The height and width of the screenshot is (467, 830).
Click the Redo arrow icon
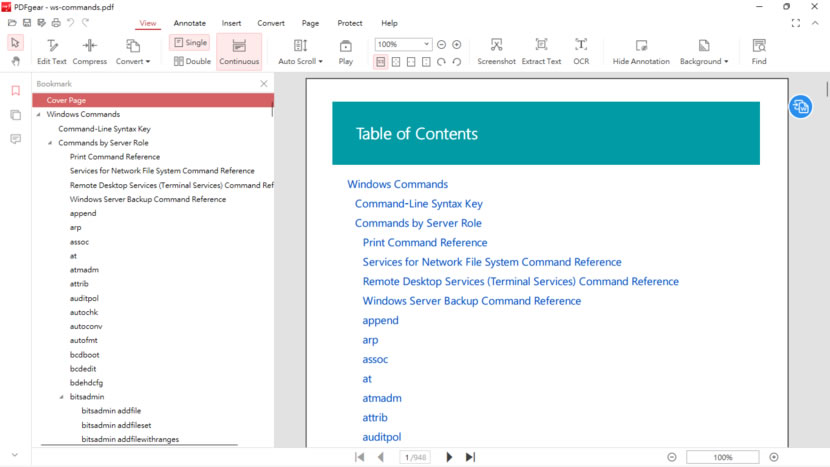[85, 23]
